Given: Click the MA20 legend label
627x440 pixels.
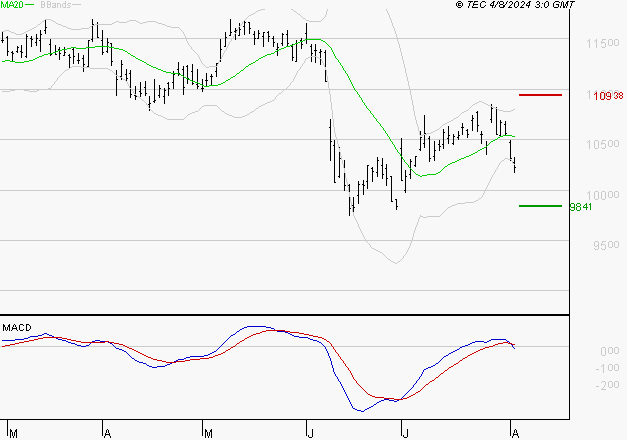Looking at the screenshot, I should pyautogui.click(x=12, y=5).
